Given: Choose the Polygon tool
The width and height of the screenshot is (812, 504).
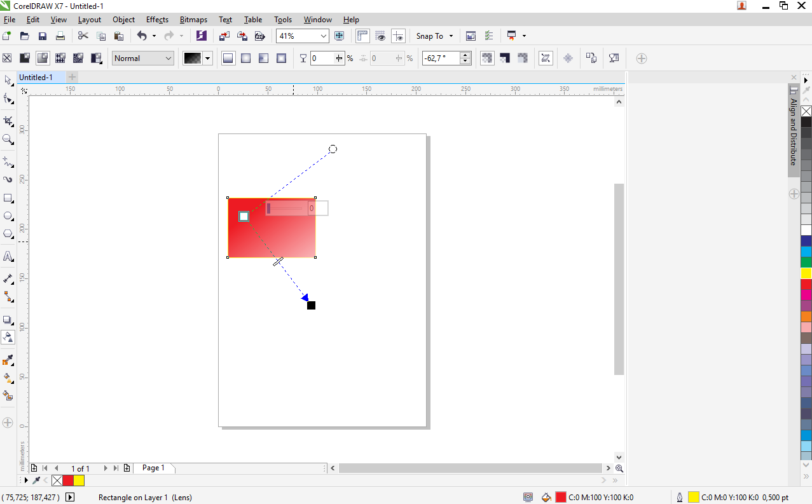Looking at the screenshot, I should click(x=8, y=234).
